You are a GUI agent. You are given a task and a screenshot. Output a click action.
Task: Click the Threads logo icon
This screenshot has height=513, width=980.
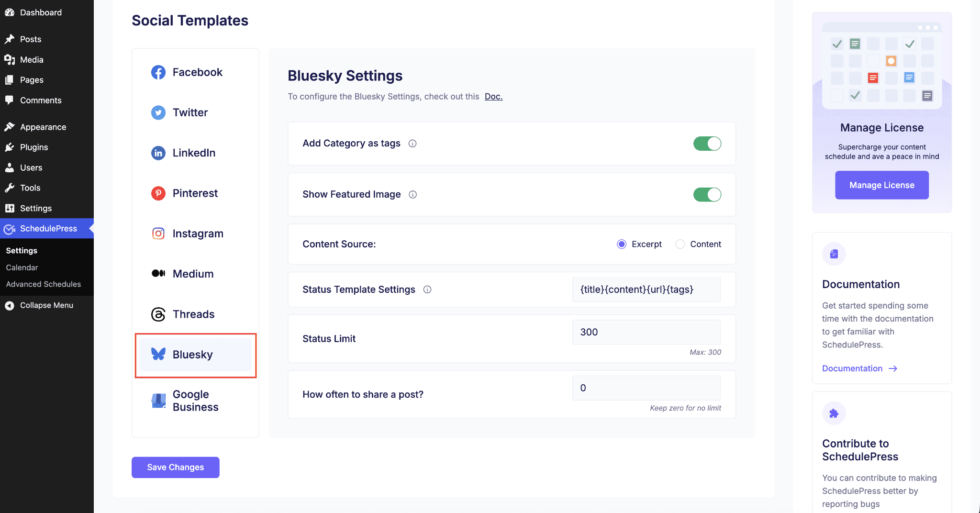click(158, 314)
